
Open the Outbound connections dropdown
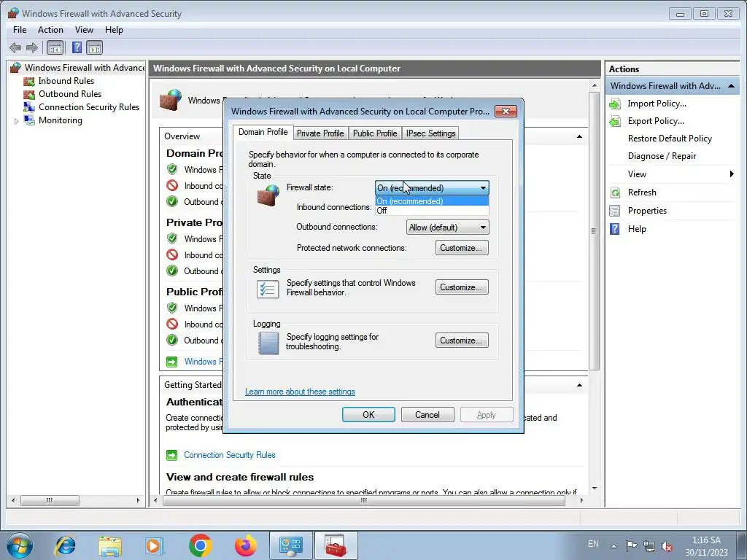pyautogui.click(x=447, y=227)
